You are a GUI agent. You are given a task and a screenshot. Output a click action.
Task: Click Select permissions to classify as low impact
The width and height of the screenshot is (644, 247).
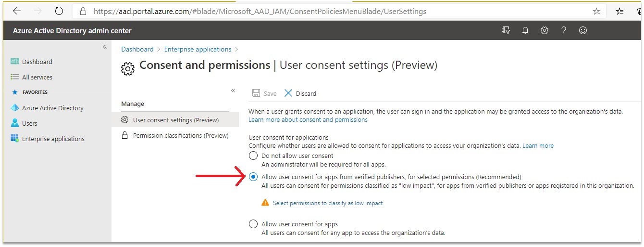[328, 203]
